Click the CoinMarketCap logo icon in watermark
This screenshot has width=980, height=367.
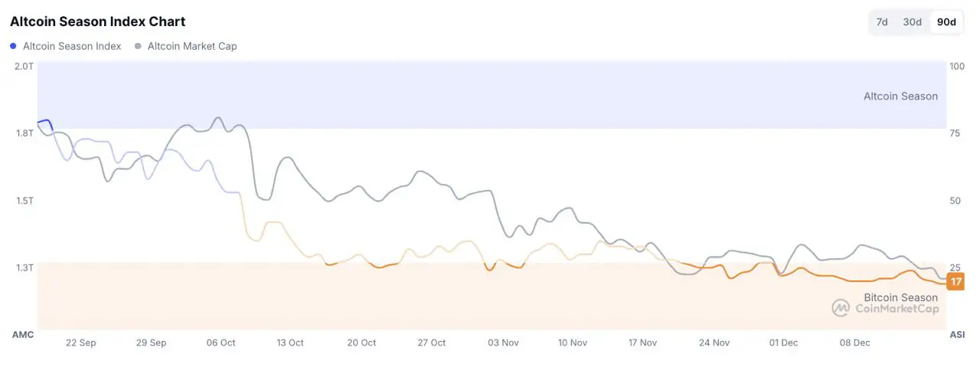coord(841,308)
